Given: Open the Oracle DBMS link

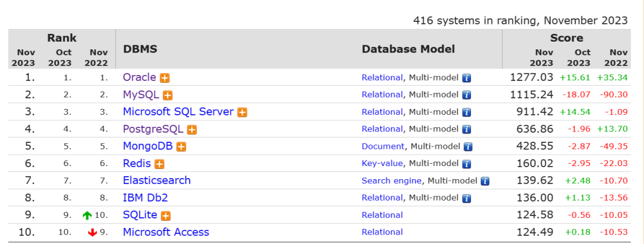Looking at the screenshot, I should tap(140, 77).
